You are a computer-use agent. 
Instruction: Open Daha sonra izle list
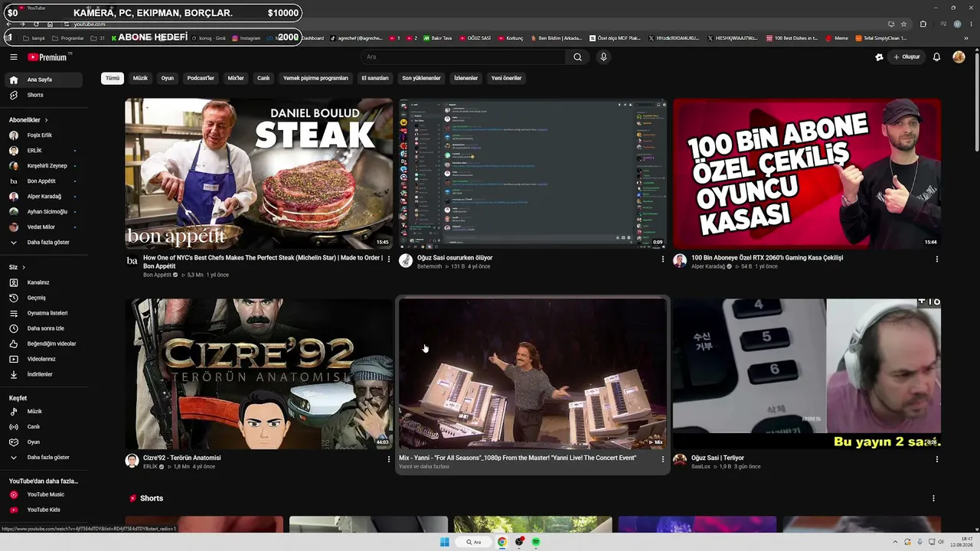43,328
